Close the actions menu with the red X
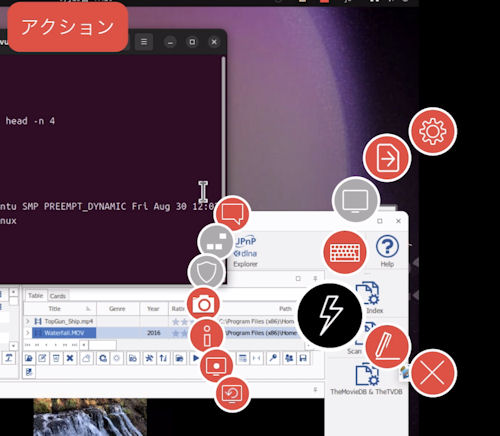Image resolution: width=500 pixels, height=436 pixels. [433, 373]
